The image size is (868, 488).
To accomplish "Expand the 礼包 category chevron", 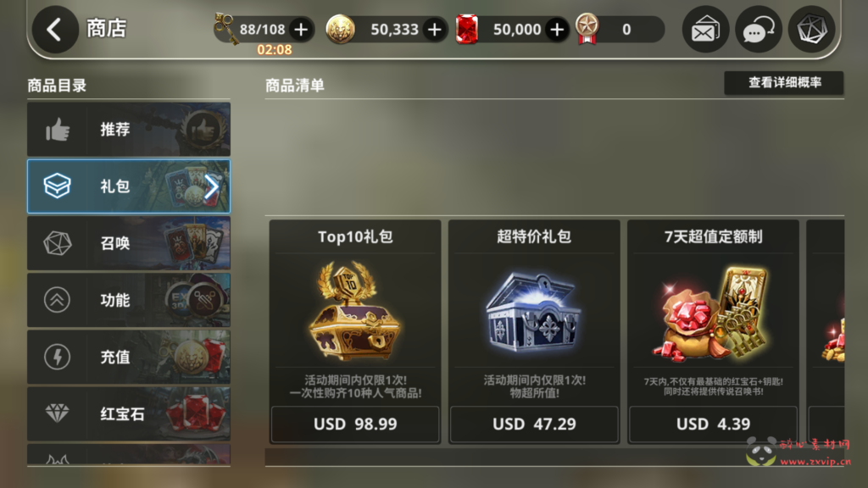I will point(211,187).
